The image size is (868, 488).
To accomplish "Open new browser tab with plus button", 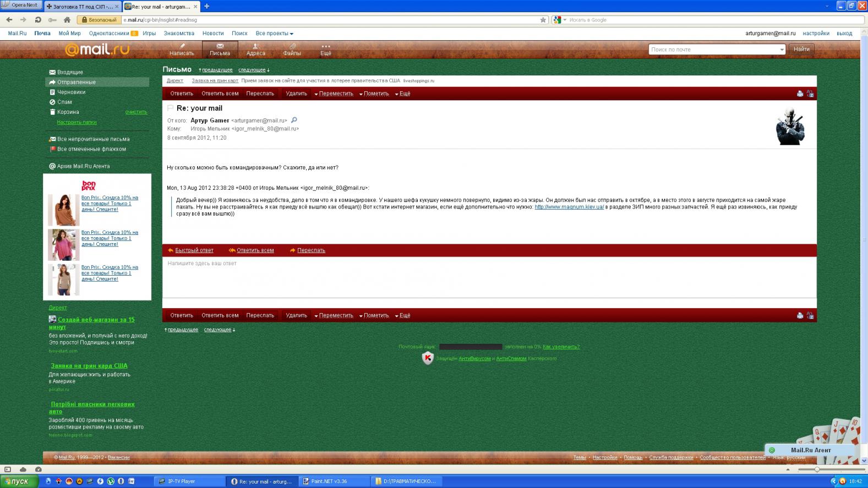I will (207, 6).
